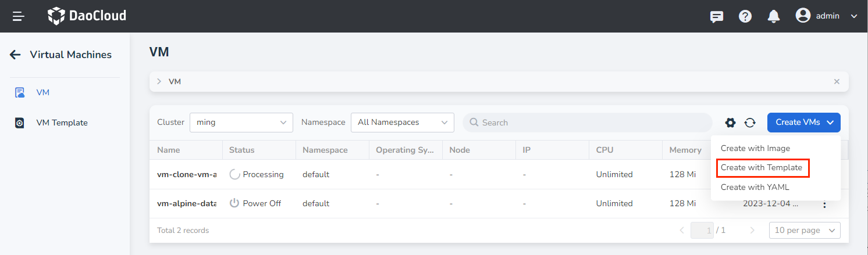Open table settings gear icon
The width and height of the screenshot is (868, 255).
(x=730, y=123)
